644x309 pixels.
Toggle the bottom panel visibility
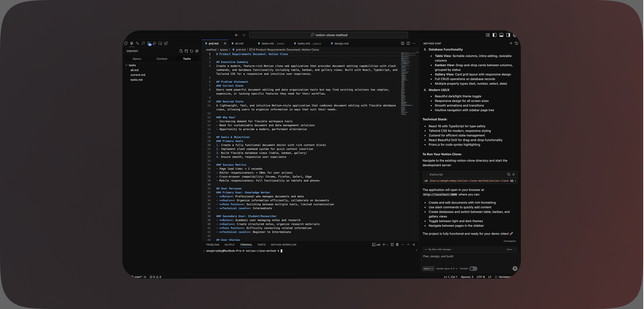(501, 35)
